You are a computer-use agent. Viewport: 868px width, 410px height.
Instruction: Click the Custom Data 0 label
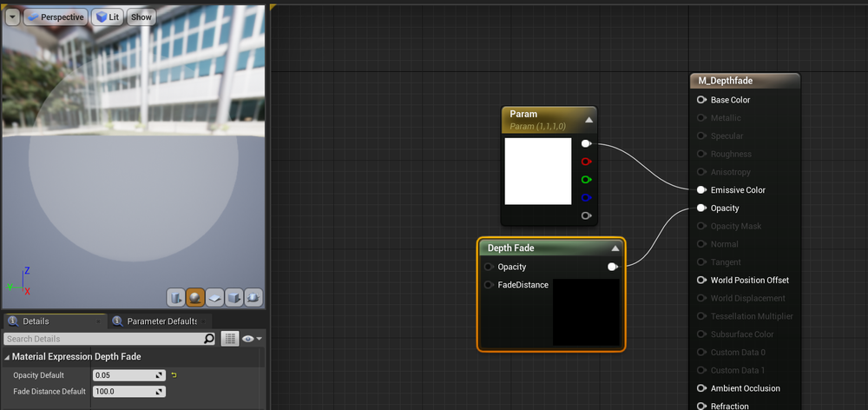(x=738, y=353)
